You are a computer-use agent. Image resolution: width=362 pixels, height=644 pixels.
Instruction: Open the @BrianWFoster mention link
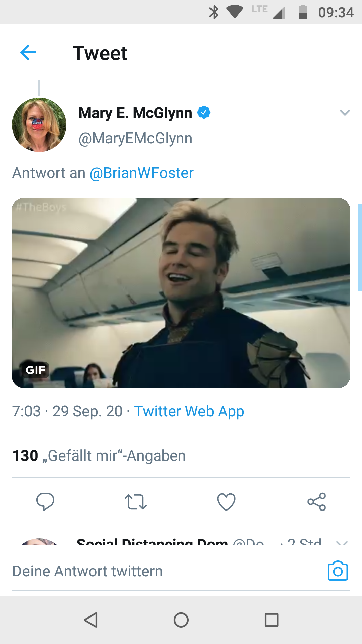click(x=142, y=173)
